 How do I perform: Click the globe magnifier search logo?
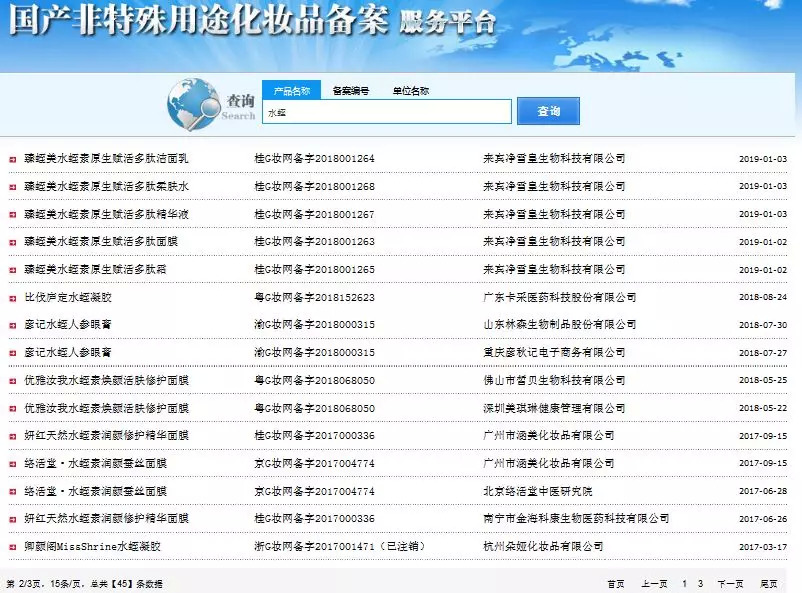pyautogui.click(x=193, y=104)
